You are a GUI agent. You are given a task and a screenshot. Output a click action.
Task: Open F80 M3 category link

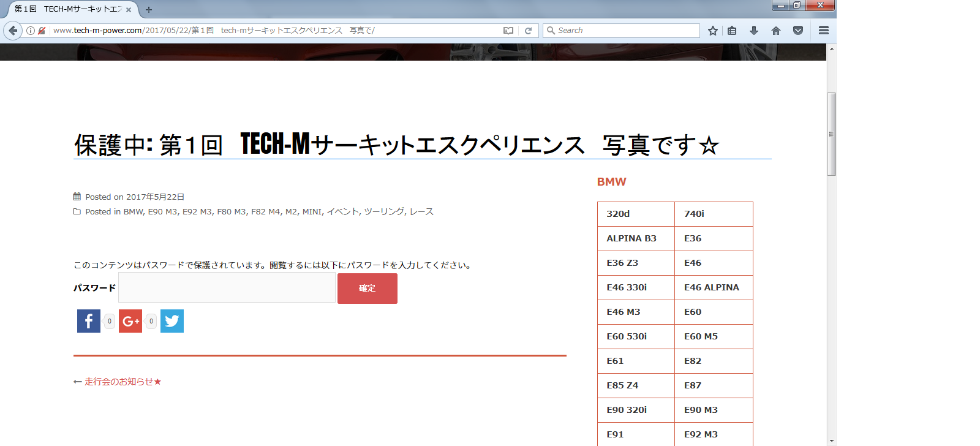[x=232, y=211]
